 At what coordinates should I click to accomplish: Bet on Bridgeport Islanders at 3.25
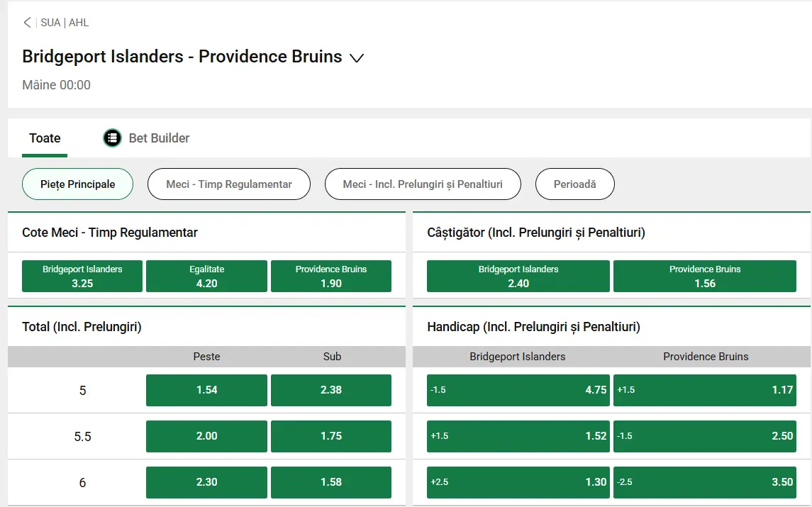82,276
